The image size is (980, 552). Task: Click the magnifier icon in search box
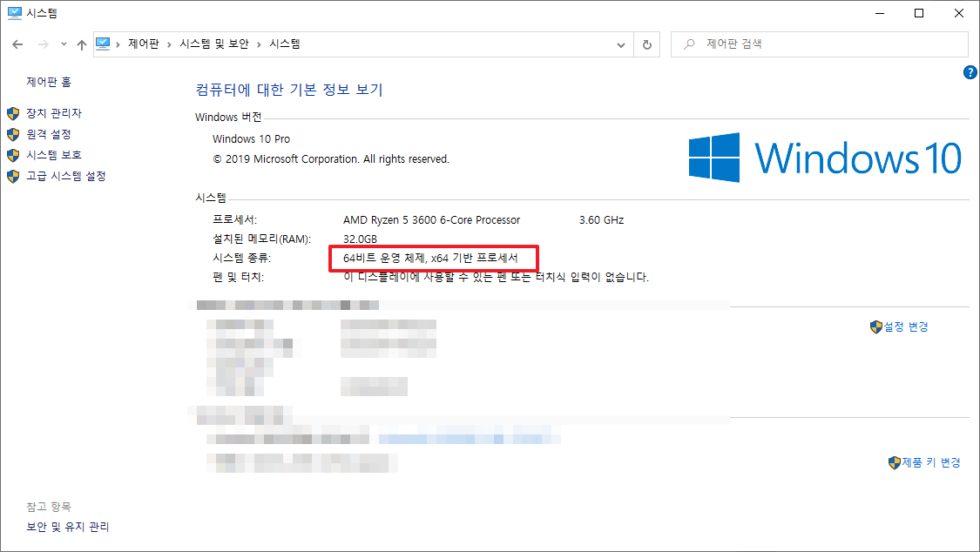coord(689,44)
